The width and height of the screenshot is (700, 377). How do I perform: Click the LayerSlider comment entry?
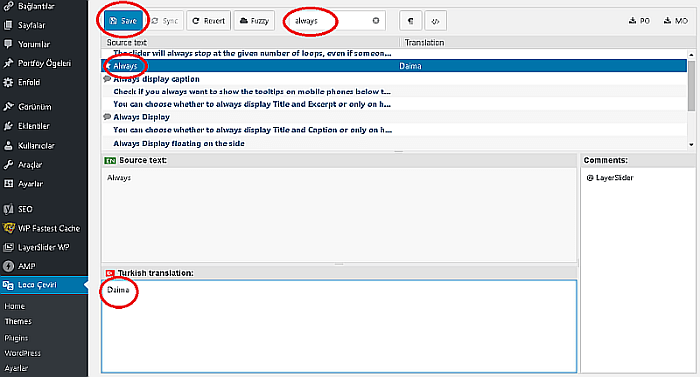point(610,178)
